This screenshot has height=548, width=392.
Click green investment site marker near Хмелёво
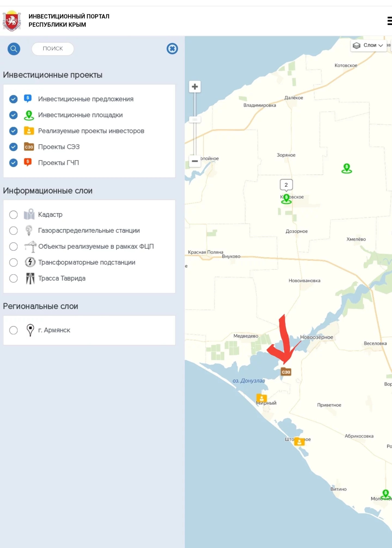[x=347, y=168]
